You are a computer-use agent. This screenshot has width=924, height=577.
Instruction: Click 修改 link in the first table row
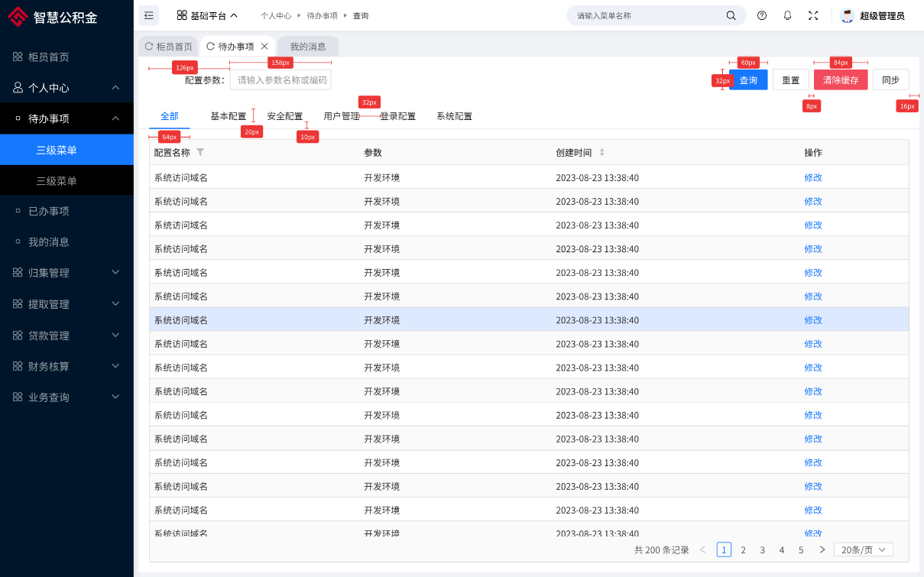tap(813, 177)
